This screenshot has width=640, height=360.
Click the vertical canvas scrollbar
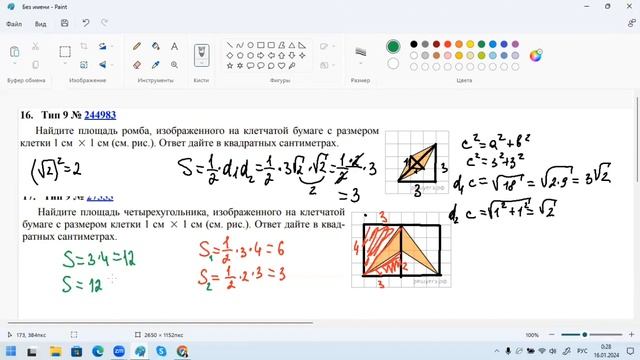637,140
